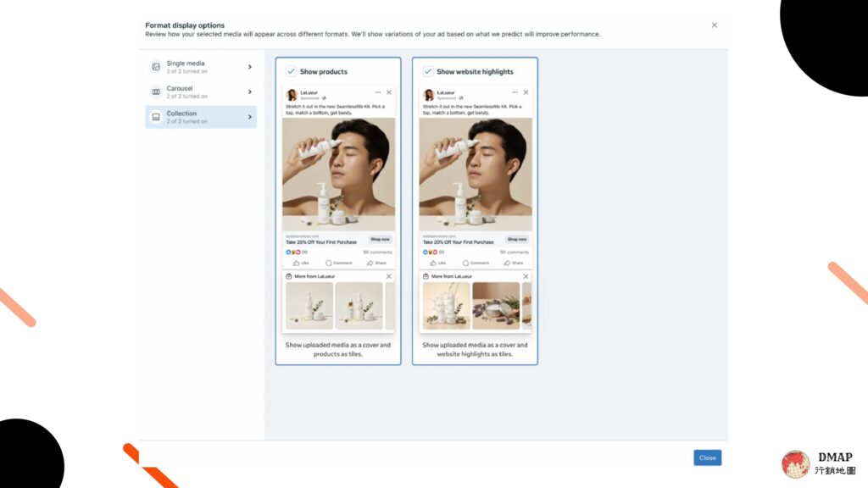Uncheck the Show products checkbox
868x488 pixels.
tap(291, 71)
